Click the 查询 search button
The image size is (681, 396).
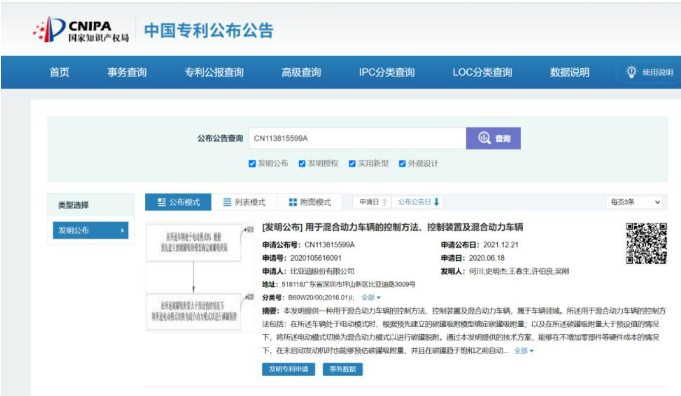(x=493, y=138)
